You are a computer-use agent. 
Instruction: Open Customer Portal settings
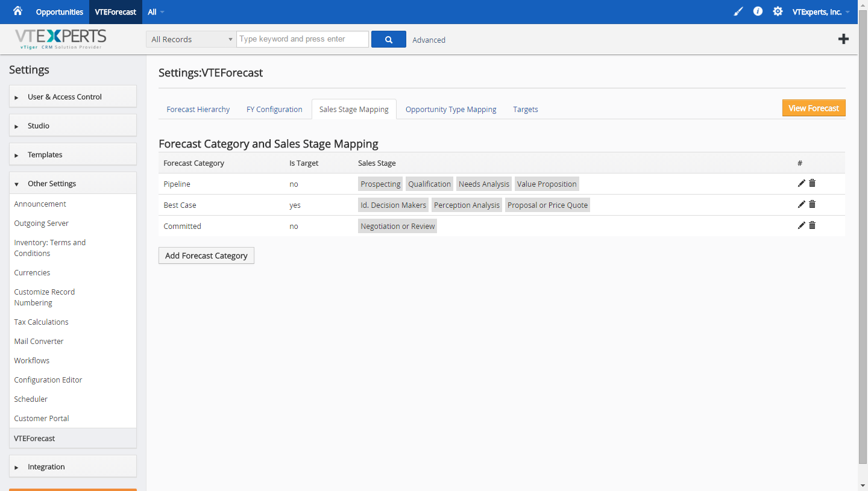coord(42,418)
